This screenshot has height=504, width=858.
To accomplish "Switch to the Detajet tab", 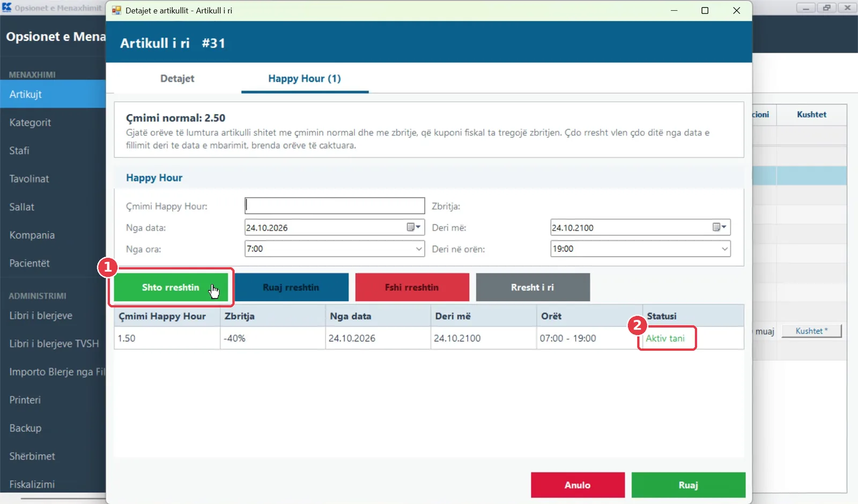I will click(177, 78).
